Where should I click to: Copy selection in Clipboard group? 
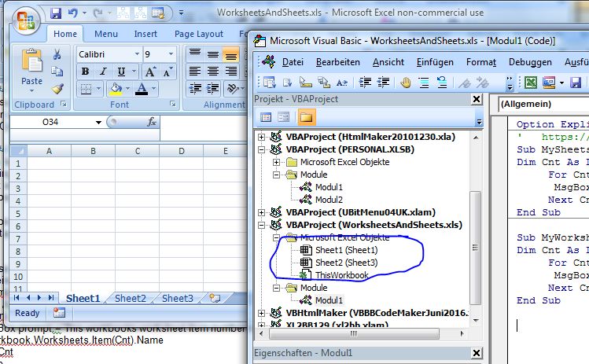(x=57, y=72)
